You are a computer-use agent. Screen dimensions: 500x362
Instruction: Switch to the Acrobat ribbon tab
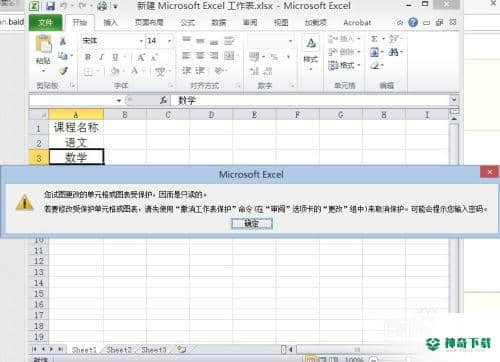tap(357, 22)
